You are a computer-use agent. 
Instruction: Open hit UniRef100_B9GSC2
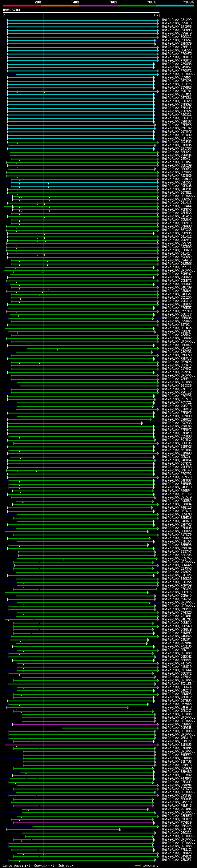coord(177,37)
